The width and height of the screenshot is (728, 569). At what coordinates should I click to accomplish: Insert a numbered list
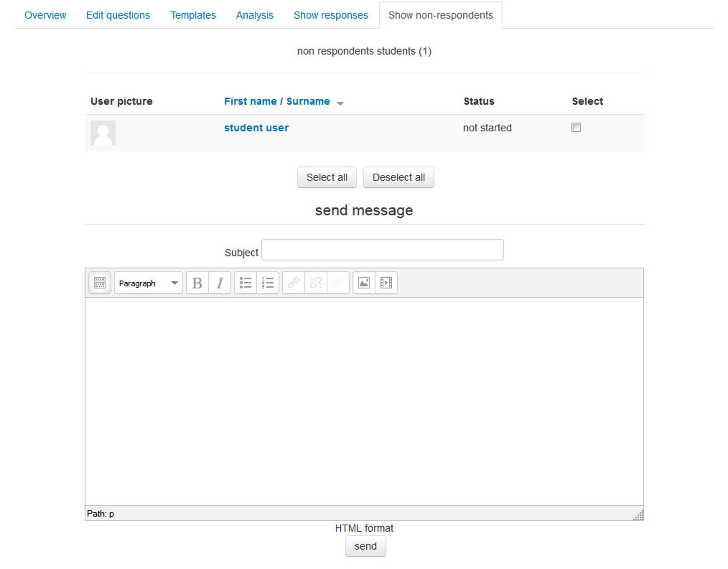(x=268, y=283)
